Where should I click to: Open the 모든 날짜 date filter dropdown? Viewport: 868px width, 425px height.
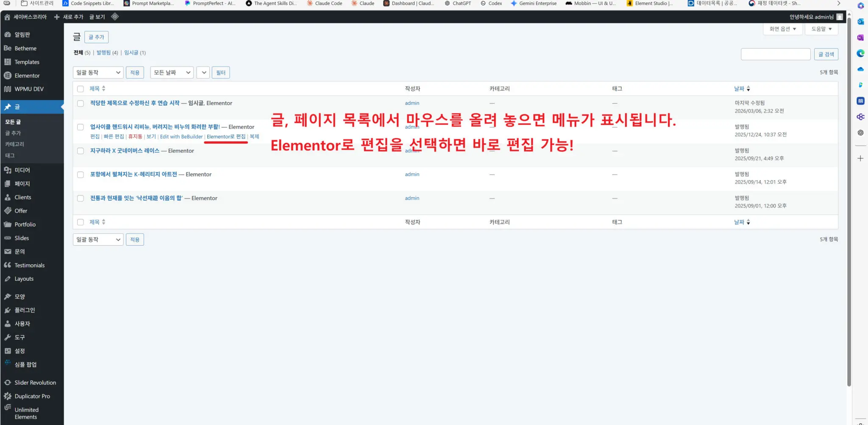coord(172,73)
